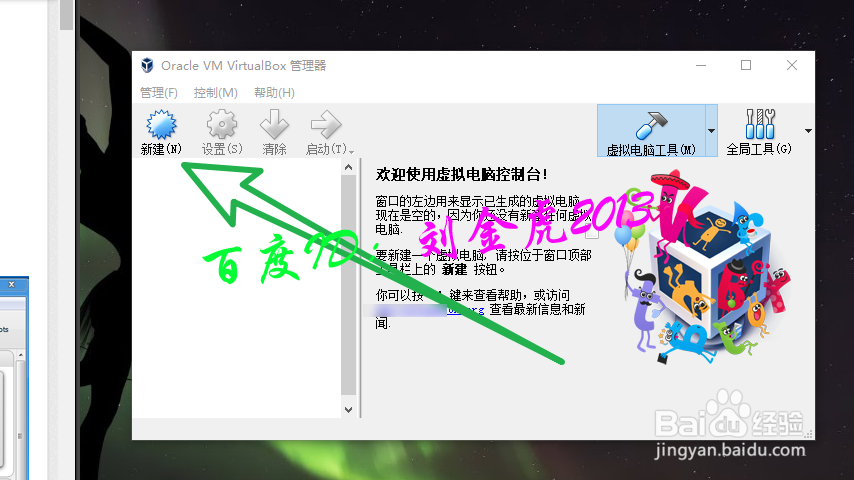Click the VM list scroll up arrow
Screen dimensions: 854x480
coord(349,167)
